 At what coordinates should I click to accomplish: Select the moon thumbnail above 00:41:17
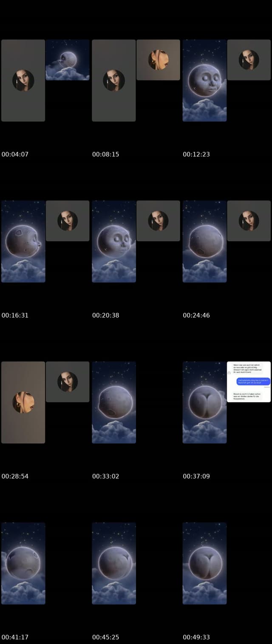point(23,563)
